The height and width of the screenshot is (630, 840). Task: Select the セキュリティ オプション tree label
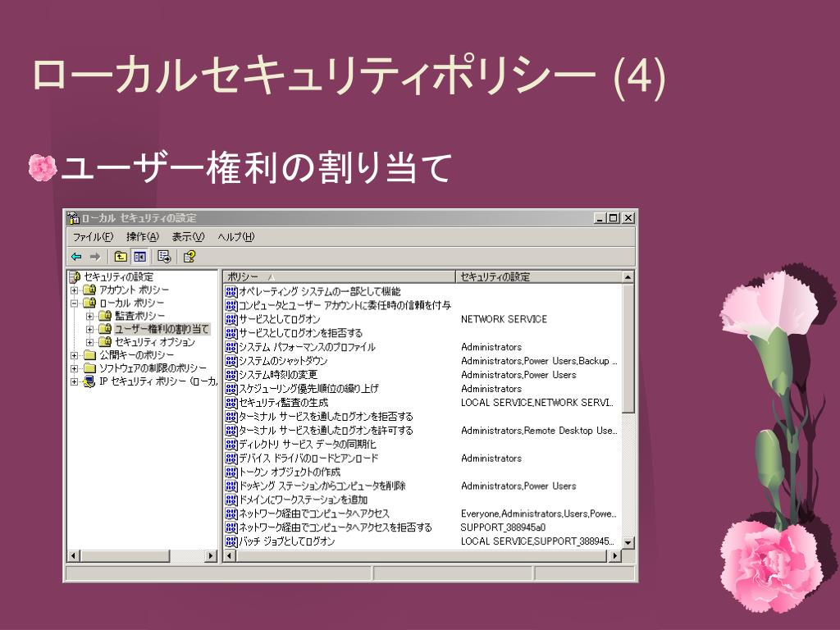[155, 342]
